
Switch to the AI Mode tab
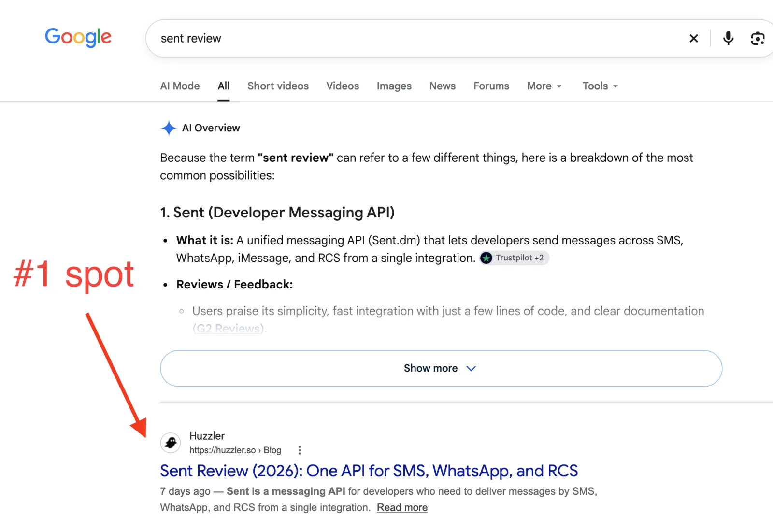(180, 86)
